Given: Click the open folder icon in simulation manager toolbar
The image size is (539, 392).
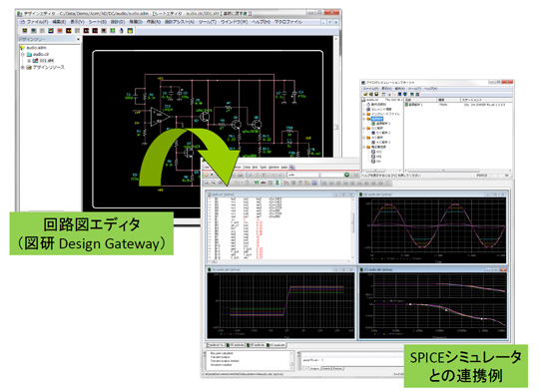Looking at the screenshot, I should coord(365,94).
